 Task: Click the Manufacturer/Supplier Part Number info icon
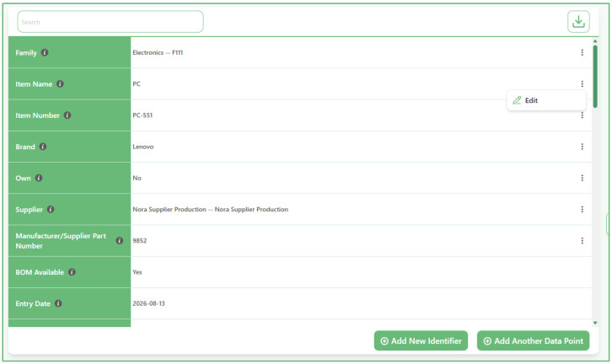[120, 241]
